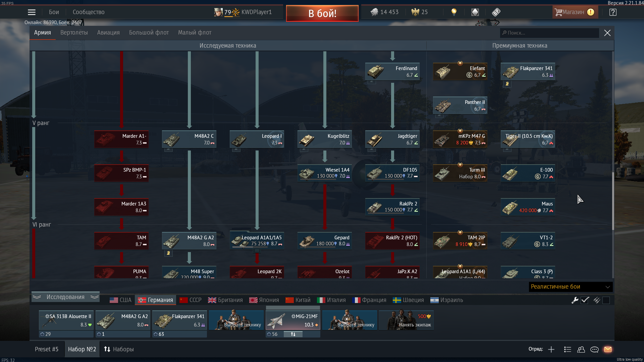Switch to the Вертолёты tab
The height and width of the screenshot is (362, 644).
tap(74, 33)
